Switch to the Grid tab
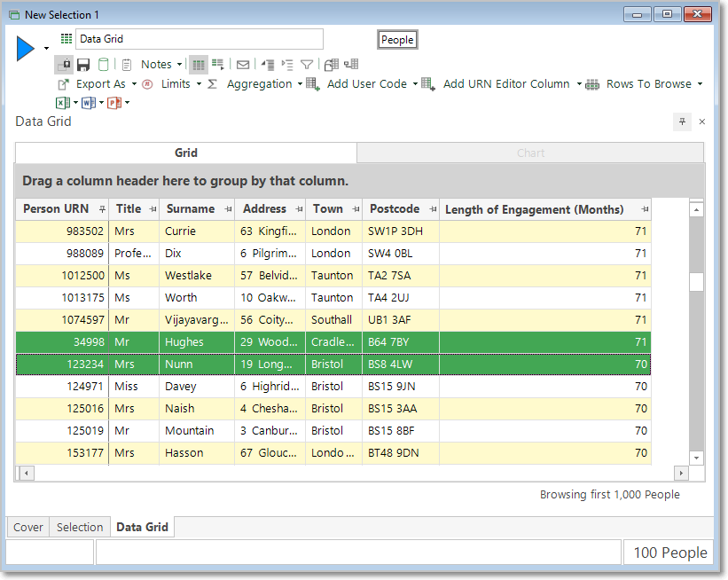 pyautogui.click(x=185, y=153)
